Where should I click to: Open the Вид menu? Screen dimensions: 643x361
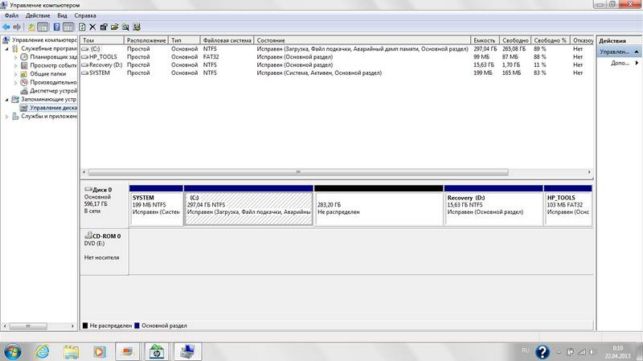[x=62, y=16]
